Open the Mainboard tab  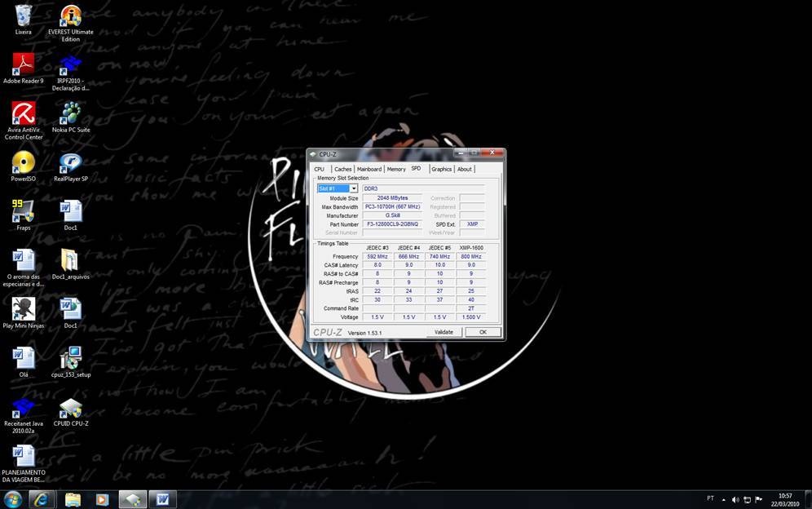click(369, 169)
